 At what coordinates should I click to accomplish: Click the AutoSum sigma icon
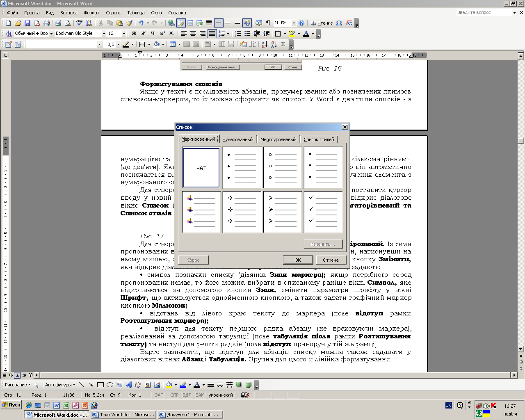(283, 44)
